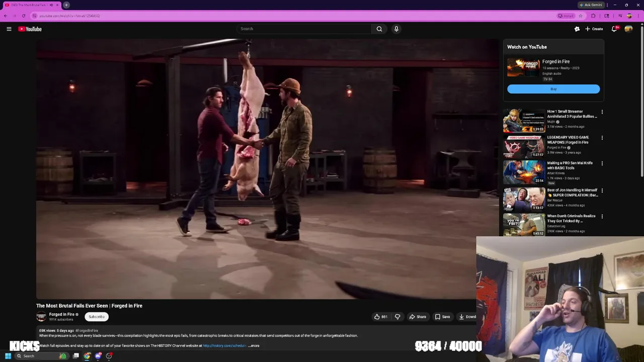This screenshot has width=644, height=362.
Task: Click the video title 'The Most Brutal Fails Ever Seen'
Action: pos(89,306)
